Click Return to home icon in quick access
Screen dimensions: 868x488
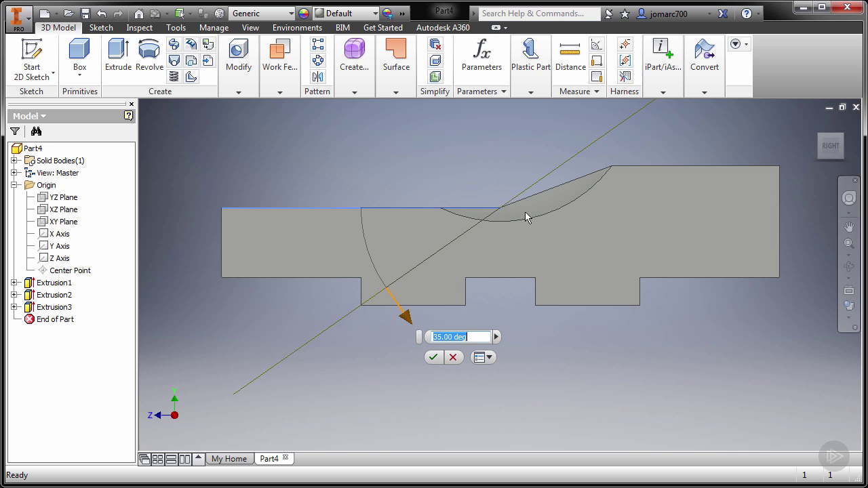point(139,13)
